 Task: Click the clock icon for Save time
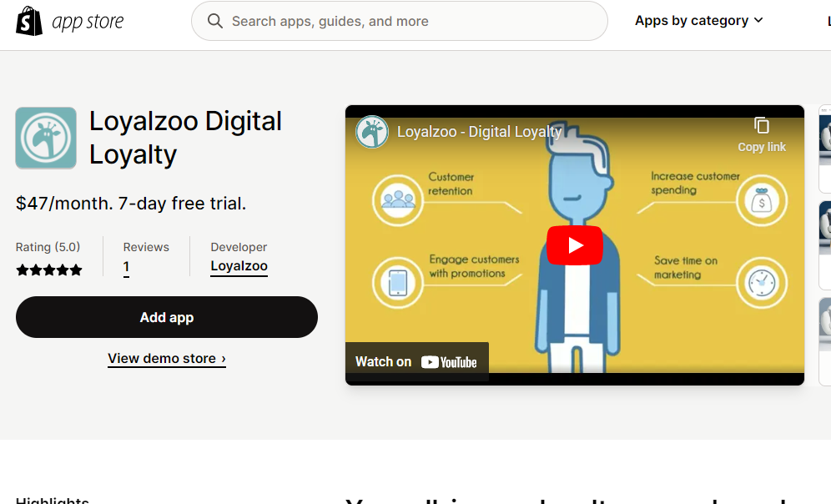(762, 283)
